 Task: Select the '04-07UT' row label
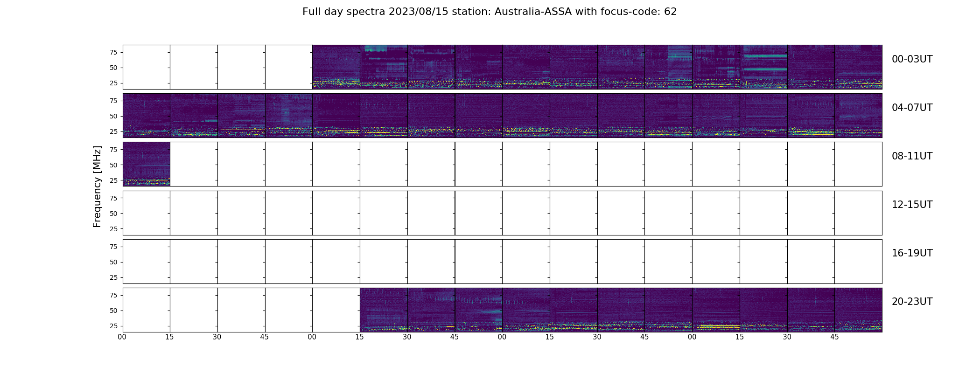(912, 108)
